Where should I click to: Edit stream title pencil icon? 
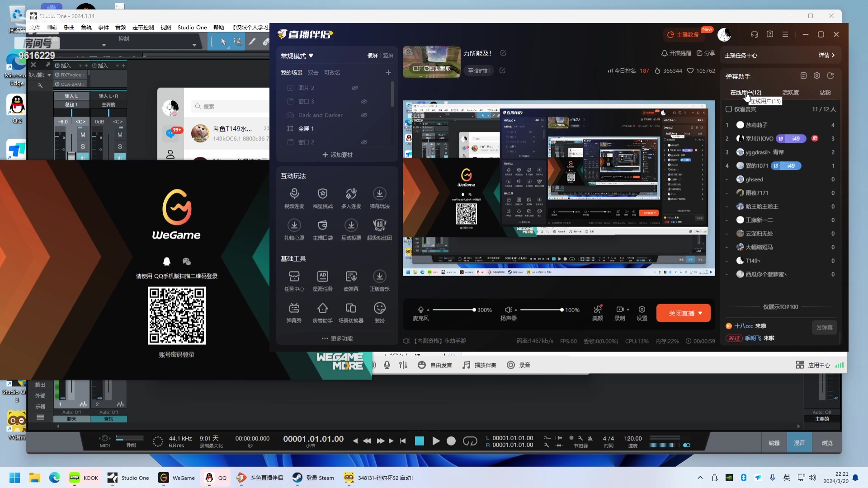(x=503, y=53)
